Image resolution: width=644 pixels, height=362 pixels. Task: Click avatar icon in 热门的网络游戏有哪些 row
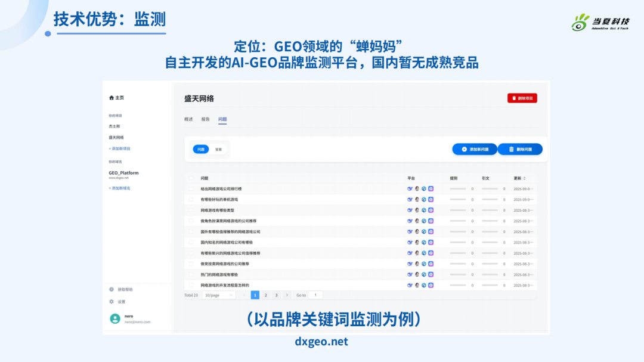pyautogui.click(x=417, y=274)
